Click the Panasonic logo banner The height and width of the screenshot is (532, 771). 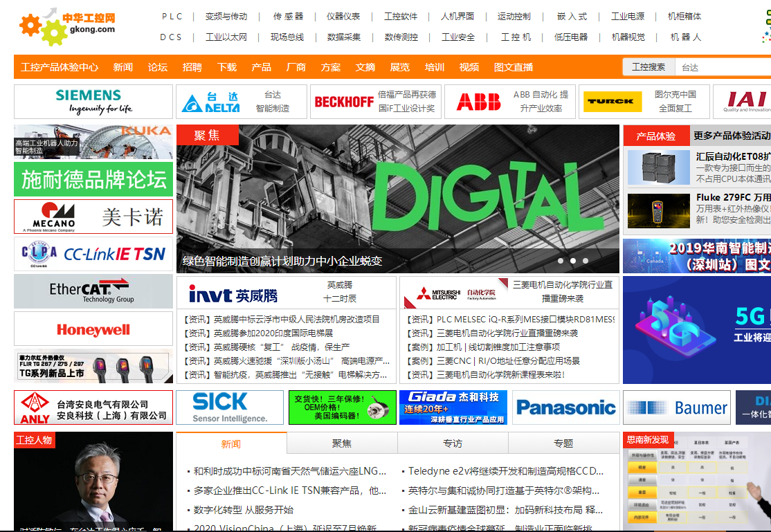point(566,407)
